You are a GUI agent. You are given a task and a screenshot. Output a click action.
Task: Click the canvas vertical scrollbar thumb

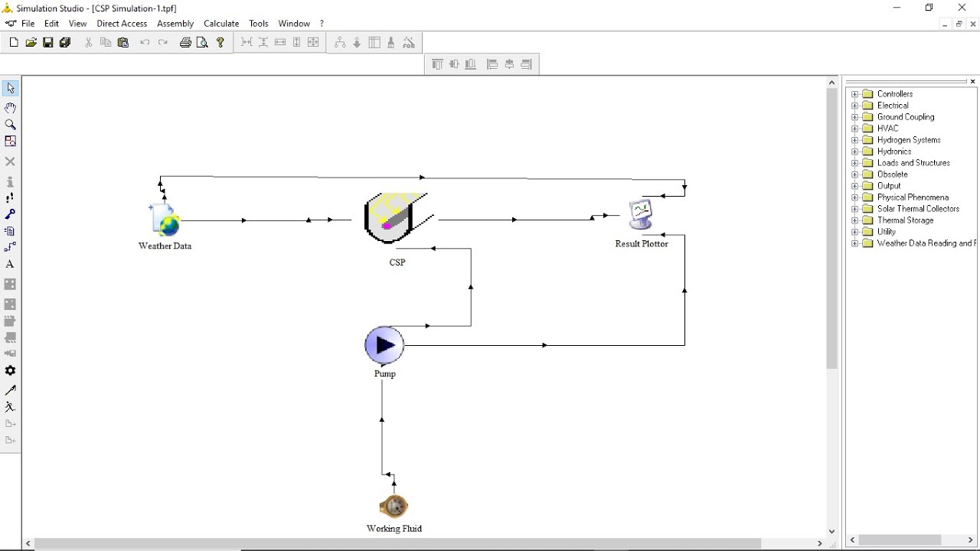(x=831, y=229)
